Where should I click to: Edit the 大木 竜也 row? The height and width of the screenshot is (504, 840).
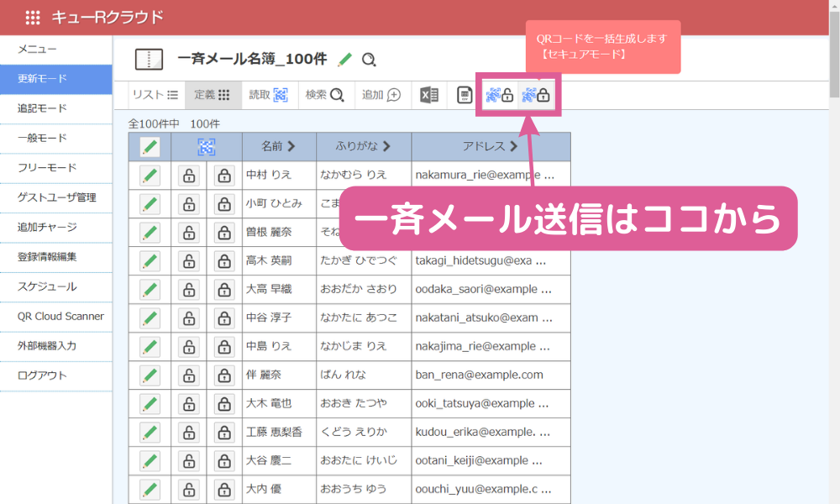(150, 404)
